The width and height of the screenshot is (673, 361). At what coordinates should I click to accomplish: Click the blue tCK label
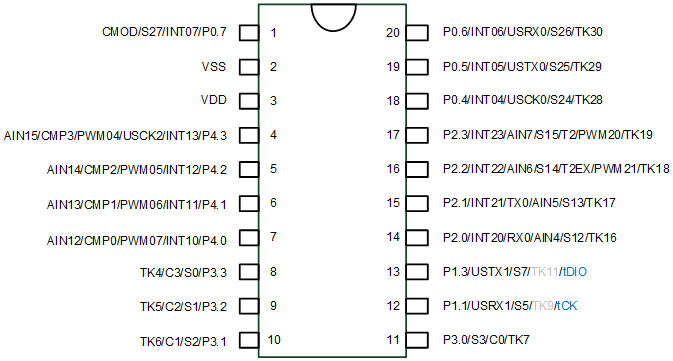[x=566, y=306]
